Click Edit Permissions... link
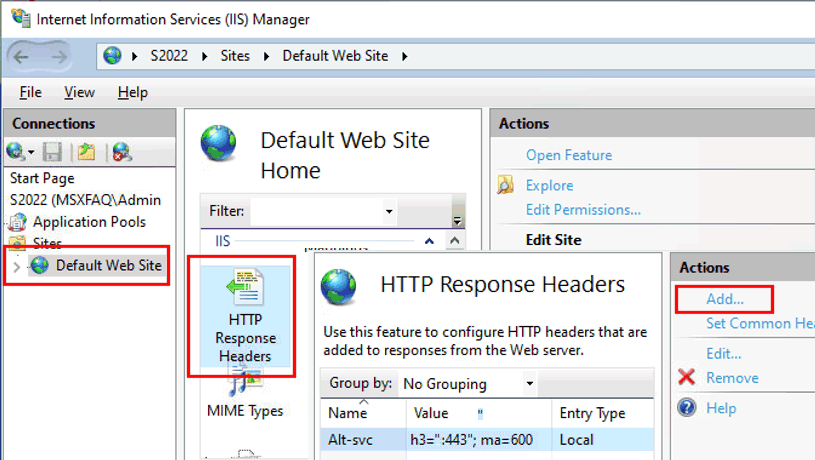Viewport: 815px width, 460px height. [583, 209]
